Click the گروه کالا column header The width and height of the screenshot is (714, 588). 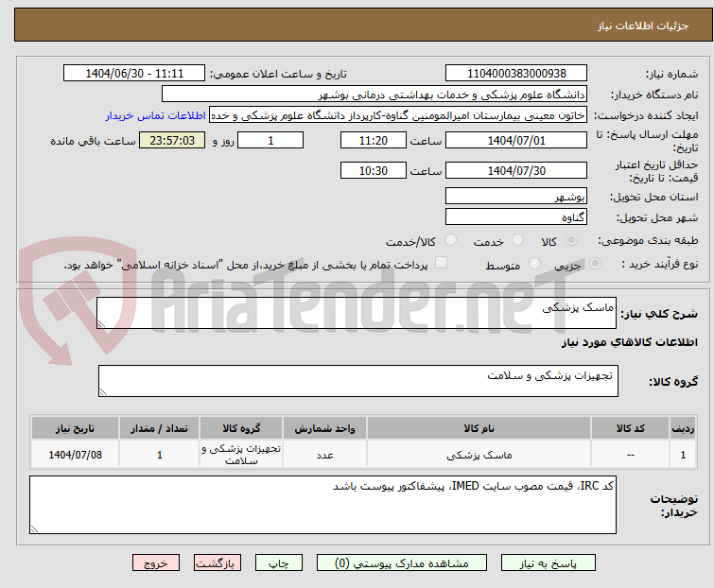point(241,428)
